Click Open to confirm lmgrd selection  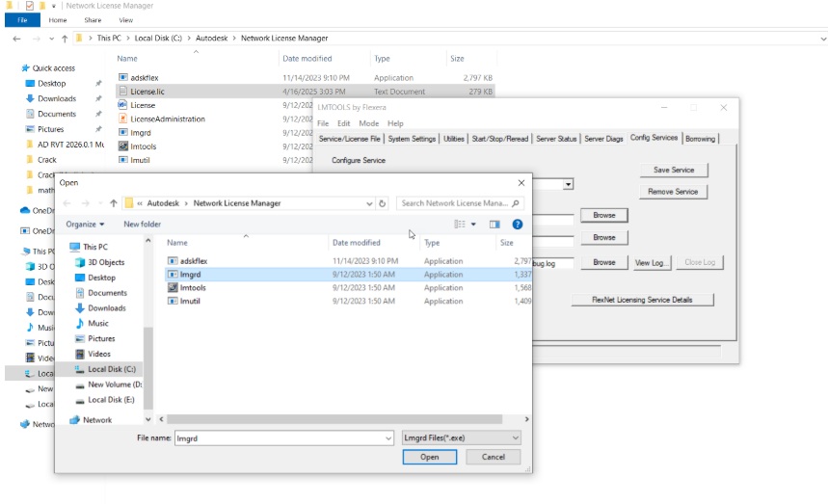(x=429, y=457)
